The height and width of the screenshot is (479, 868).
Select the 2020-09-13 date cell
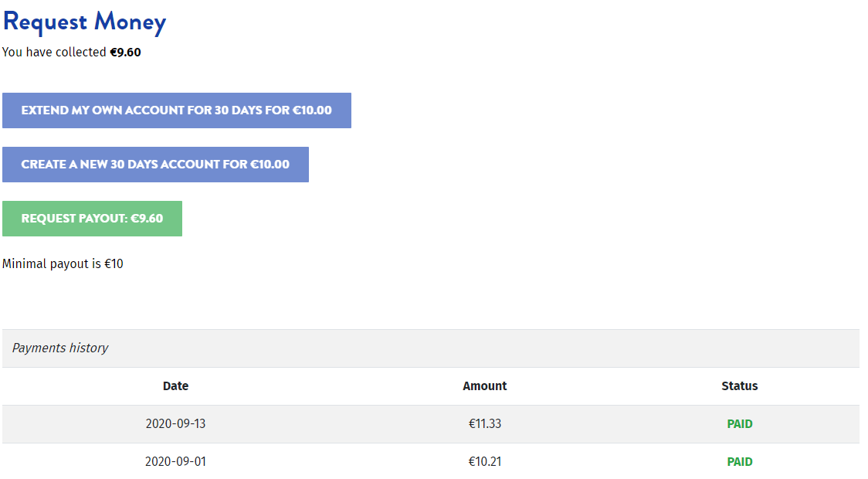(175, 423)
